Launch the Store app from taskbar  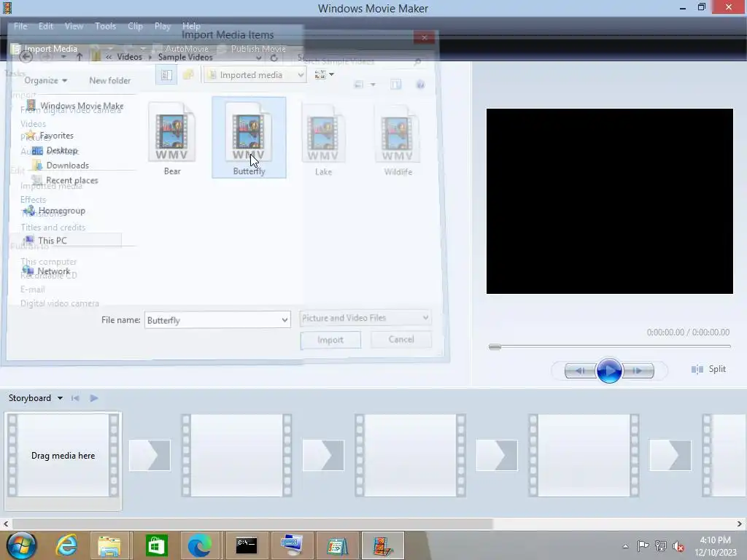point(156,545)
